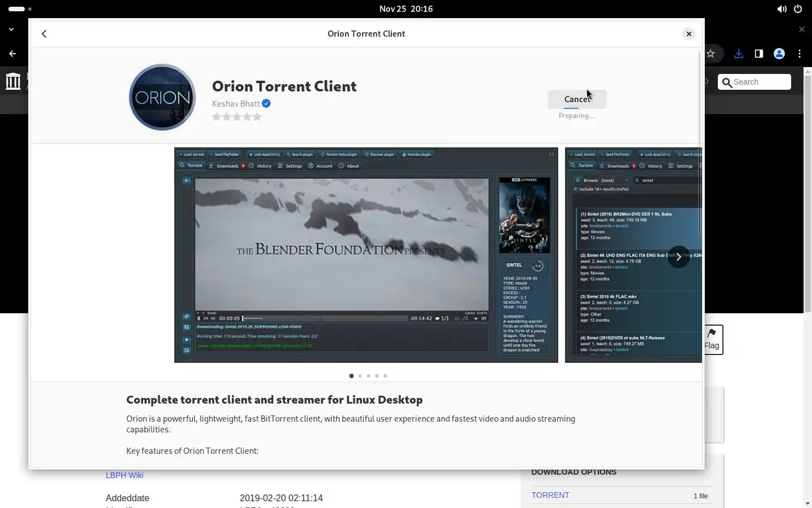The image size is (812, 508).
Task: Open the browser profile icon
Action: pos(779,54)
